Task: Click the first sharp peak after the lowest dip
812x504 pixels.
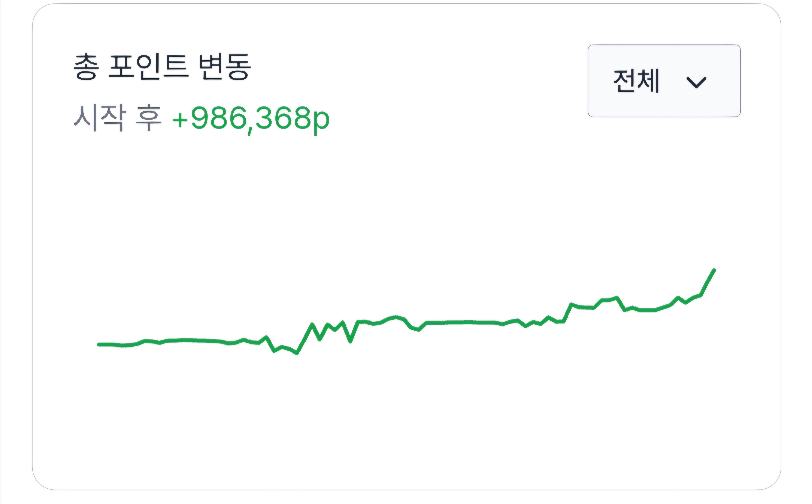Action: tap(312, 324)
